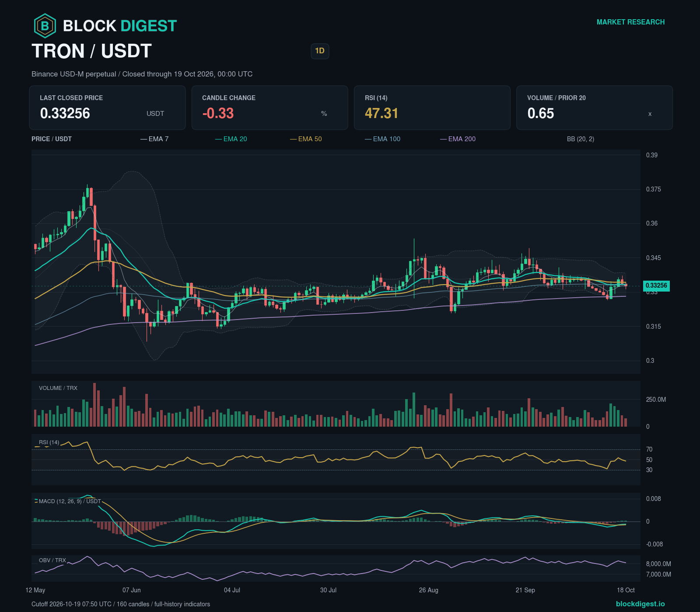Screen dimensions: 700x612
Task: Click the PRICE / USDT chart label
Action: (52, 139)
